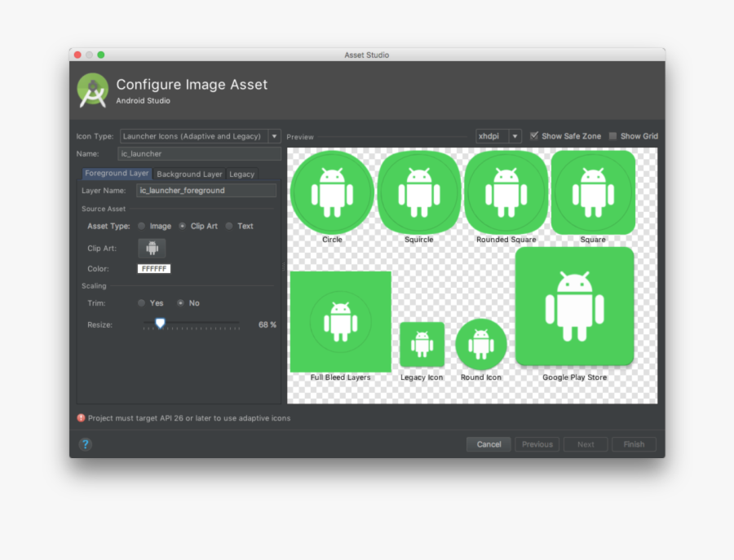Disable the Show Safe Zone checkbox
Viewport: 734px width, 560px height.
[x=536, y=135]
